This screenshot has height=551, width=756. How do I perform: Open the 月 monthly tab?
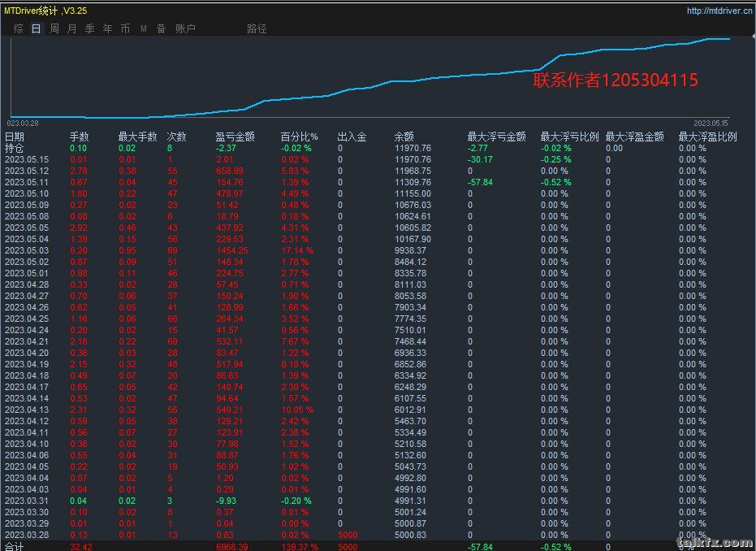71,28
